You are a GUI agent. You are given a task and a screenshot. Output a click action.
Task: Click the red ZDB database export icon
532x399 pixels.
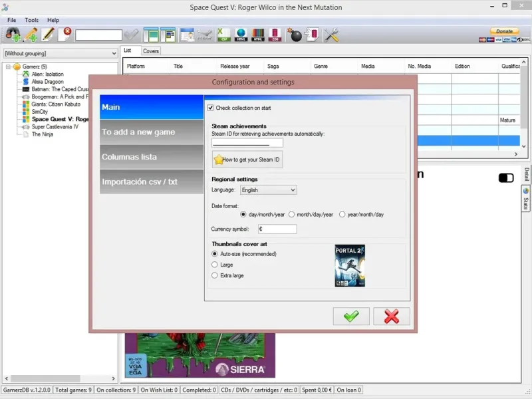pos(275,35)
